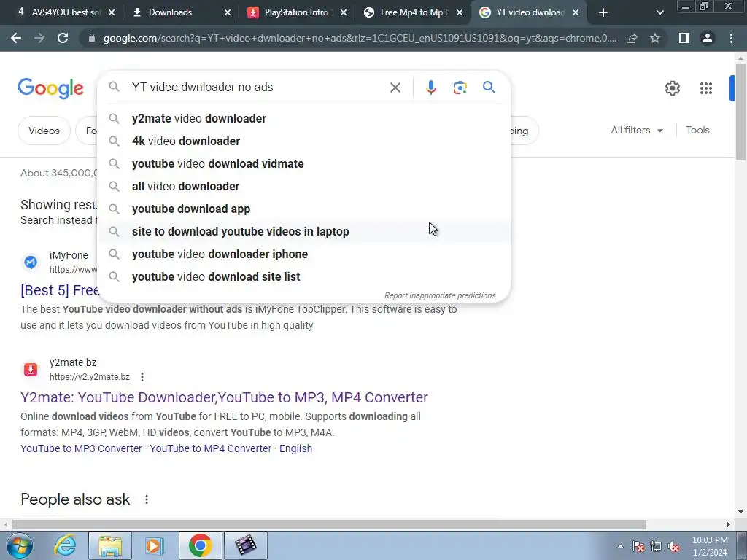Show hidden tray icons arrow
The width and height of the screenshot is (747, 560).
click(x=620, y=547)
